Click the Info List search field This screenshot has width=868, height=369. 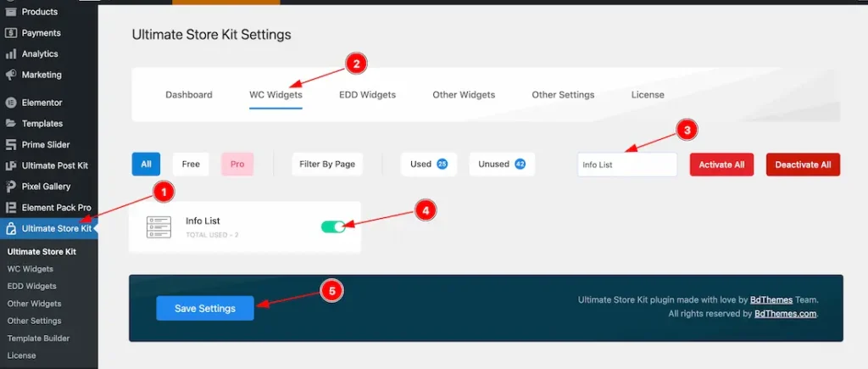(627, 165)
